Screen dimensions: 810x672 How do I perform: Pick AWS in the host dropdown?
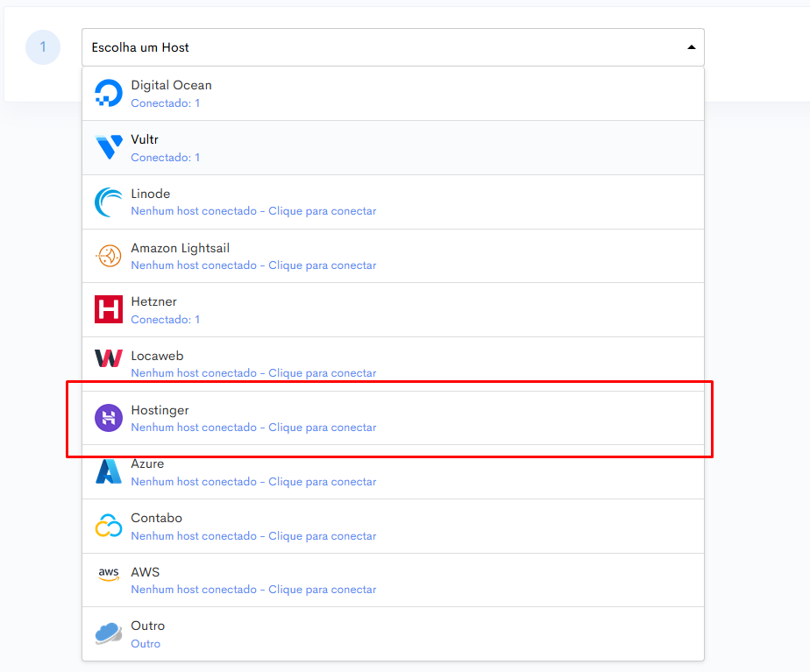point(393,580)
